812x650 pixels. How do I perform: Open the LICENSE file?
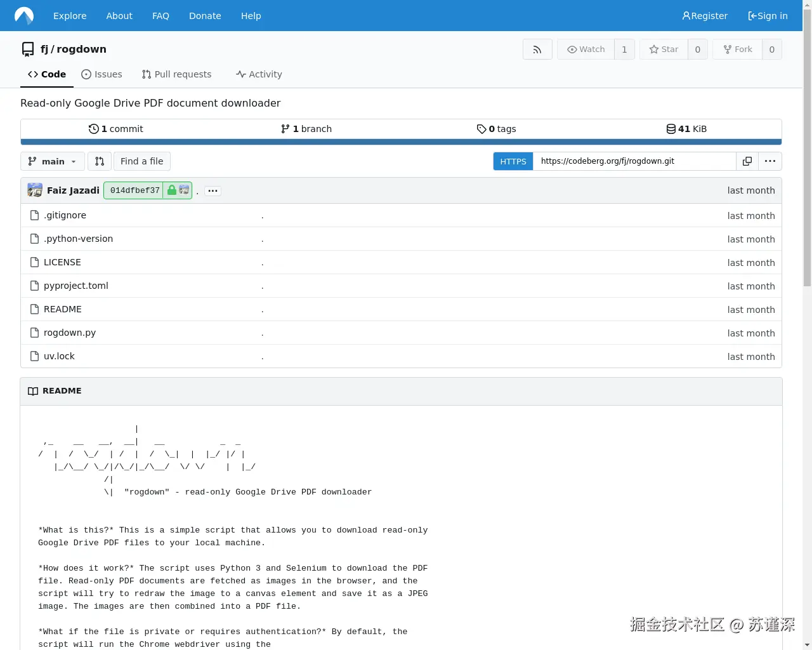62,262
